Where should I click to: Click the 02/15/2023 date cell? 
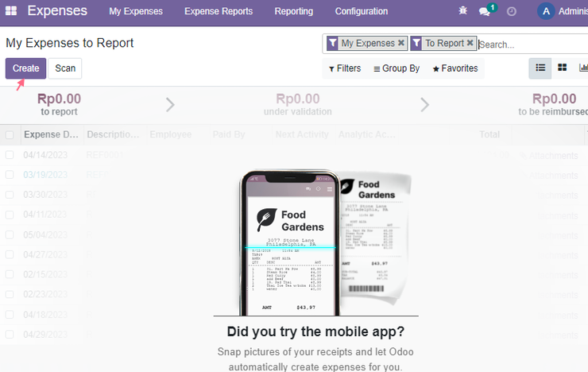pyautogui.click(x=45, y=275)
